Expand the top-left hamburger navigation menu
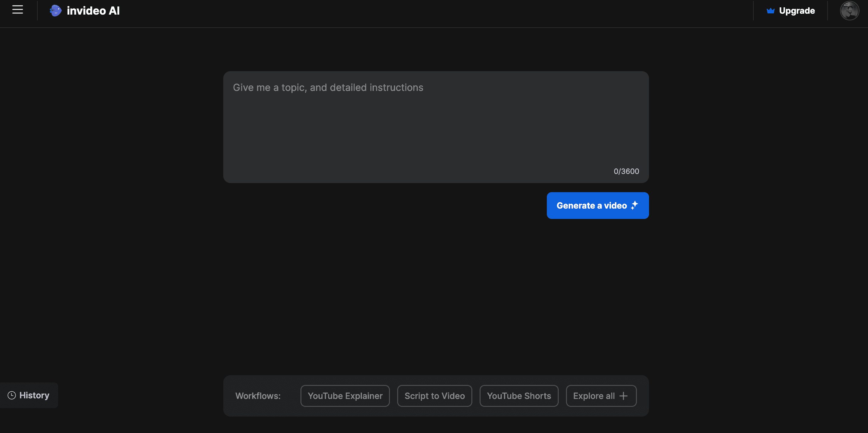 pyautogui.click(x=17, y=11)
